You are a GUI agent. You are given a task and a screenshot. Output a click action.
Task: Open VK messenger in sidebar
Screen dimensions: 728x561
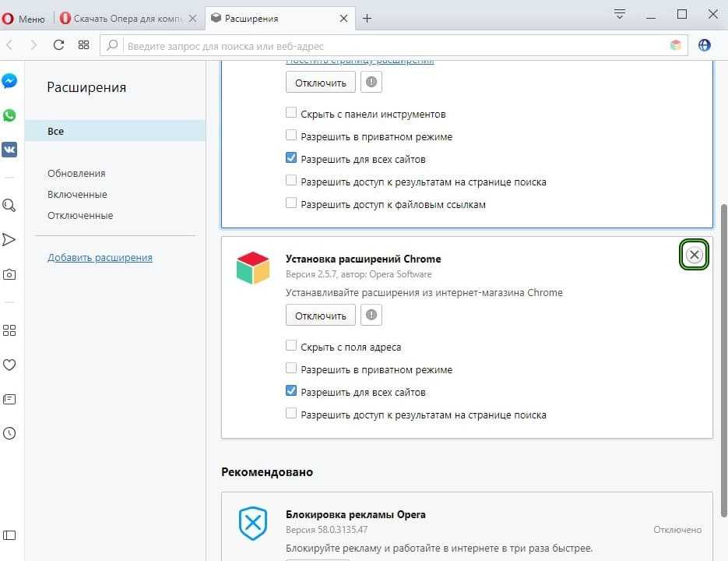9,150
